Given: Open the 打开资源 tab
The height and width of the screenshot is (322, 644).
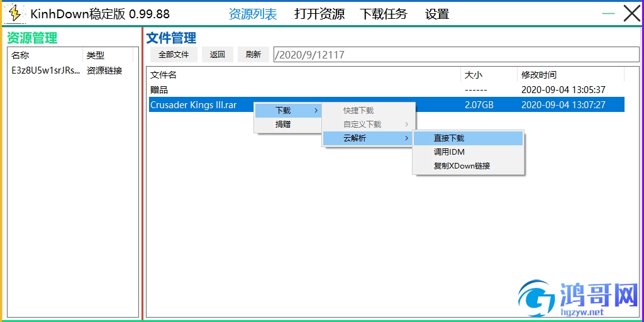Looking at the screenshot, I should (x=319, y=14).
